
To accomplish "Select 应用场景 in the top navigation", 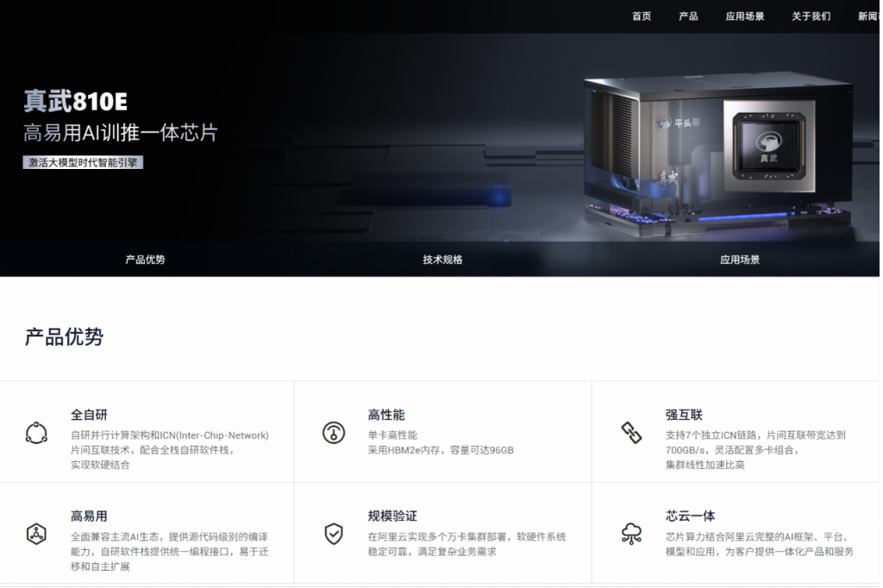I will coord(744,16).
